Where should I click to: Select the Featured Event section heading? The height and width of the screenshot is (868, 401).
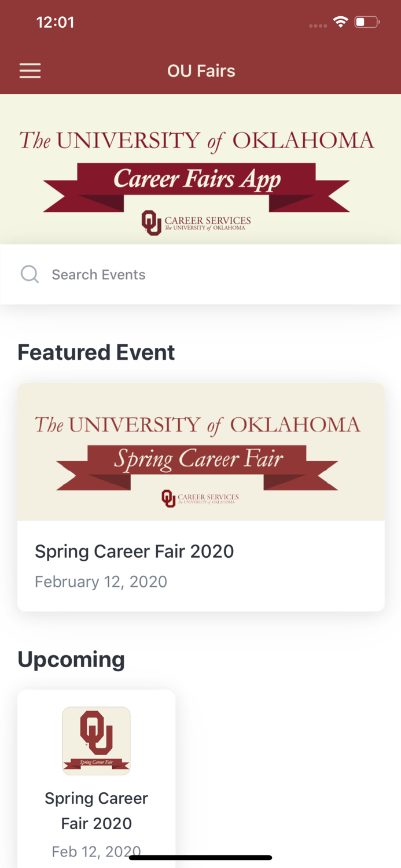[x=96, y=352]
